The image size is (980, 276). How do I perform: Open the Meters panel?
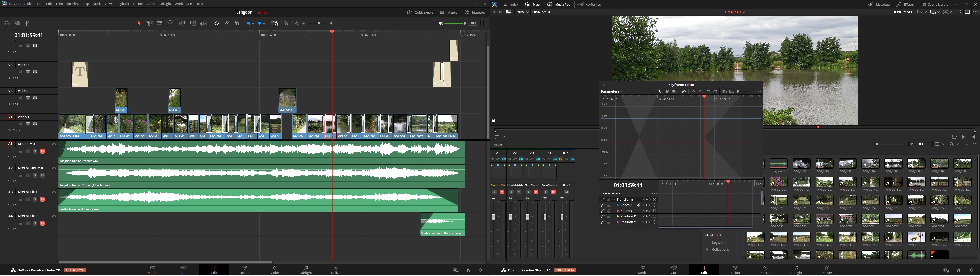pyautogui.click(x=449, y=13)
